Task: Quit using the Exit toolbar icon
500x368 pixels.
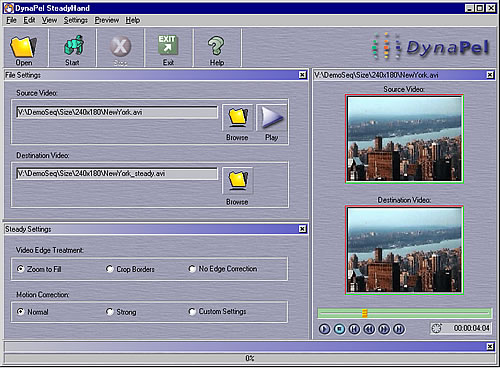Action: tap(168, 48)
